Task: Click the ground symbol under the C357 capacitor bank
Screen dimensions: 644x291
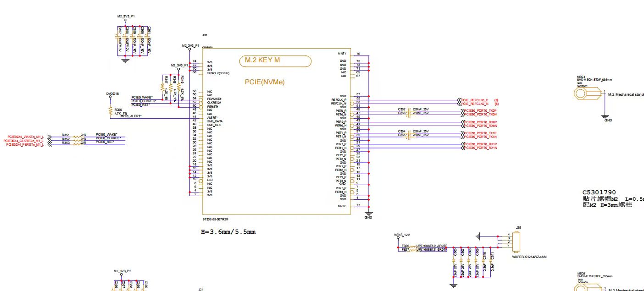Action: (x=125, y=60)
